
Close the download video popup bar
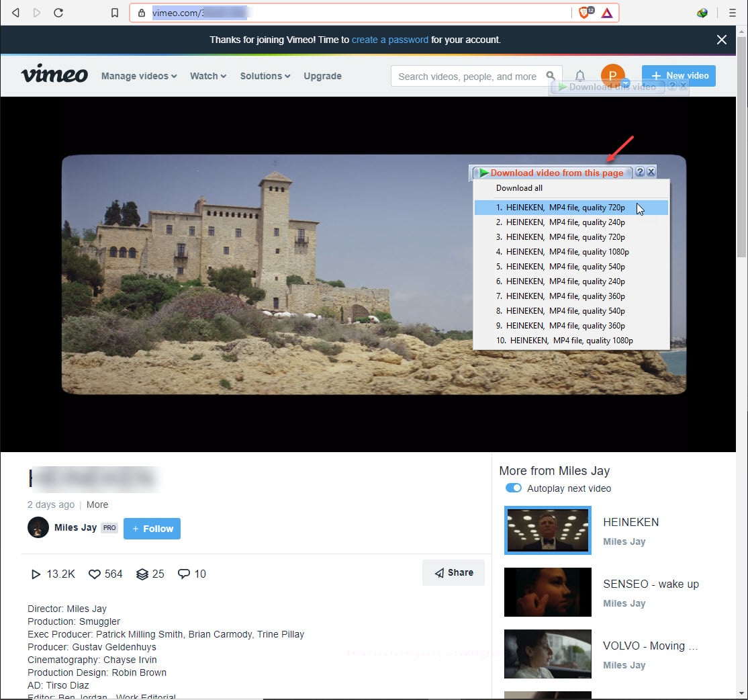click(x=651, y=172)
